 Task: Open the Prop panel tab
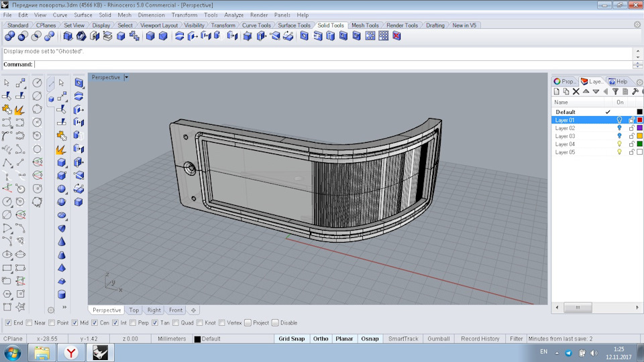(x=565, y=81)
